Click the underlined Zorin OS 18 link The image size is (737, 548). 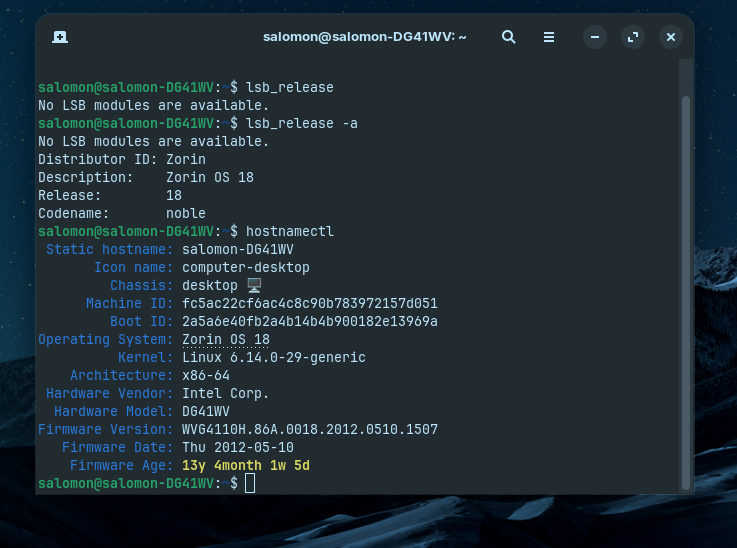[226, 339]
